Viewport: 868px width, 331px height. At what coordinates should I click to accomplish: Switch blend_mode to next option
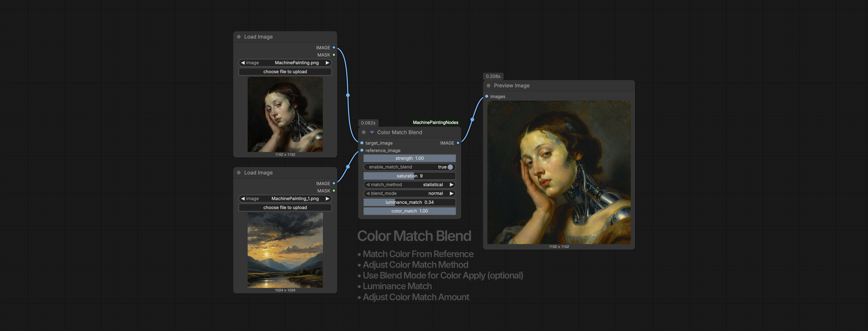tap(451, 193)
